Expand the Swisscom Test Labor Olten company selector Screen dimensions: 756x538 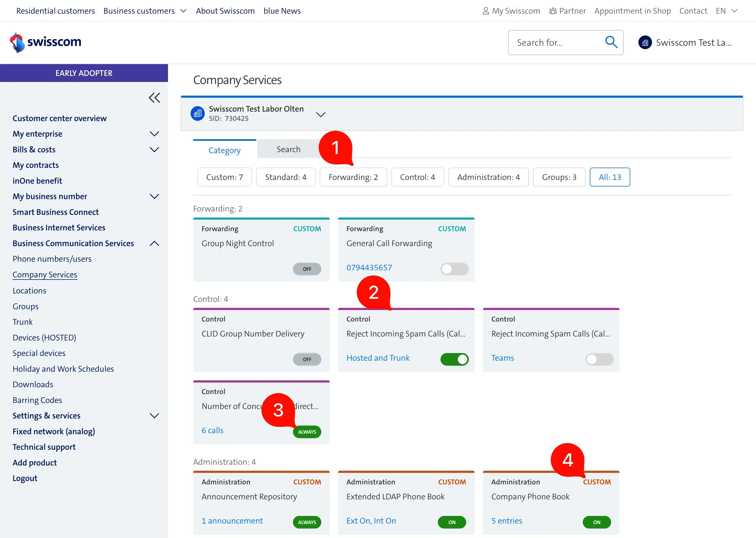321,114
